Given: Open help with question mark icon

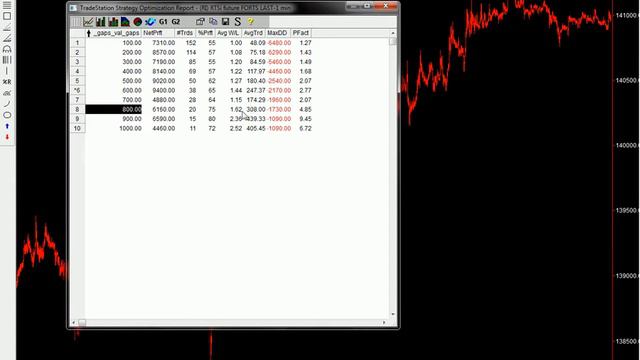Looking at the screenshot, I should point(251,22).
